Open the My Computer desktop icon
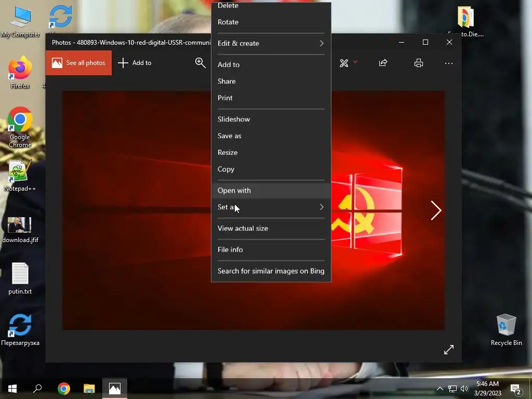The height and width of the screenshot is (399, 532). [20, 22]
